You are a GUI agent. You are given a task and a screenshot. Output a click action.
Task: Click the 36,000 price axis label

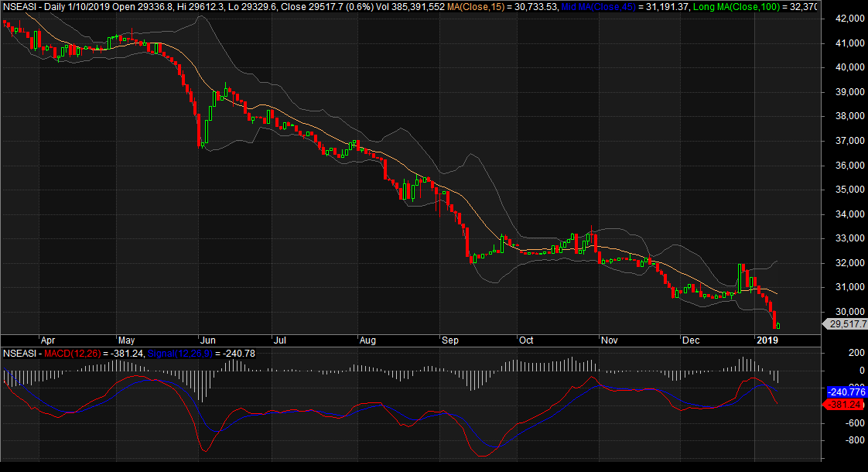[x=849, y=165]
